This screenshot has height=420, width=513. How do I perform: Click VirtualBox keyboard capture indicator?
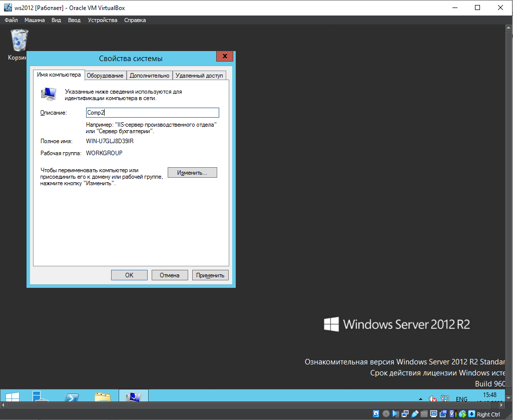472,414
